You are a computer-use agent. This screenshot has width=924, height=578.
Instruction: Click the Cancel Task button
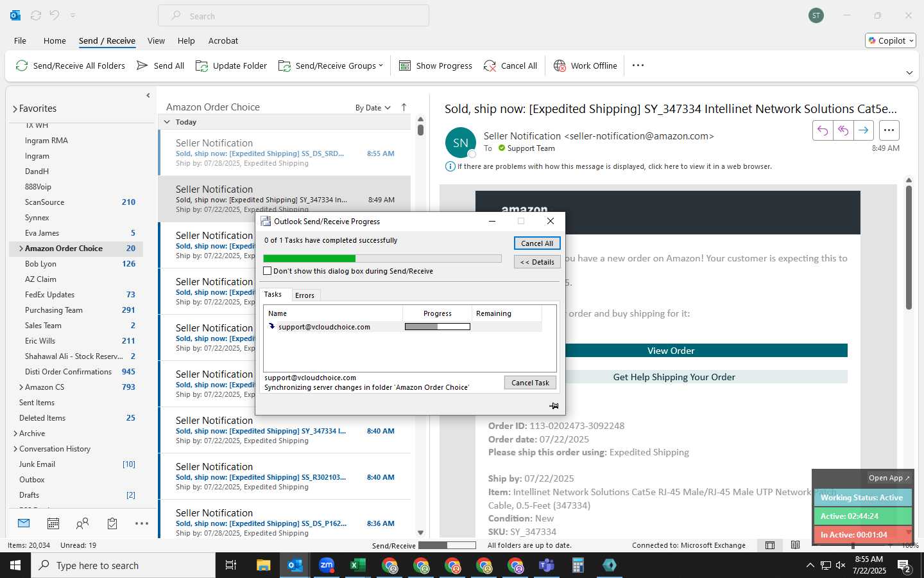[x=530, y=383]
